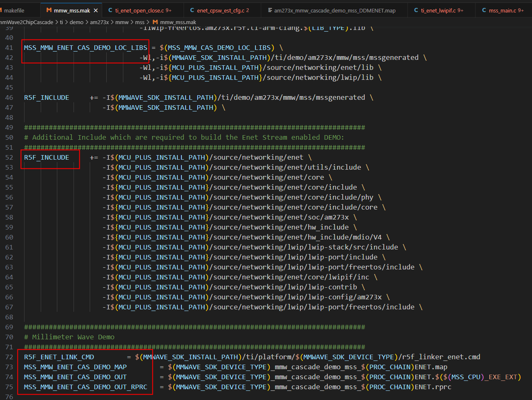Close the mmw_mss.mak editor tab
This screenshot has width=532, height=400.
coord(96,10)
